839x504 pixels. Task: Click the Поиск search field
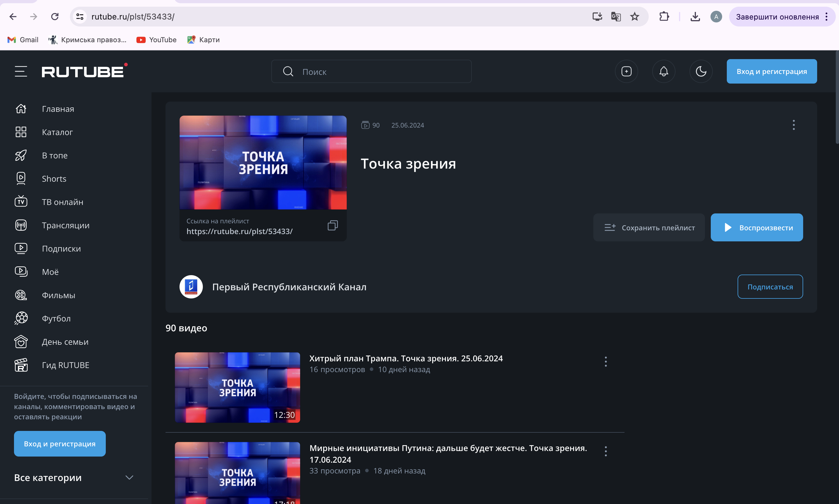point(371,71)
